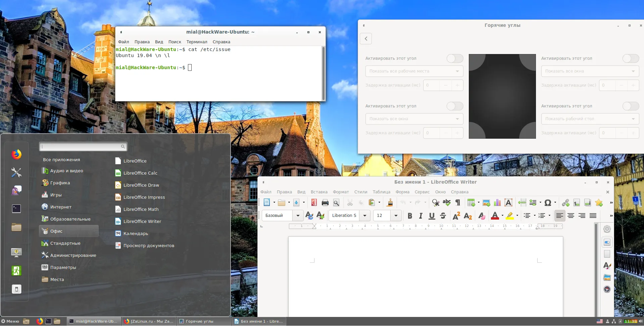Click the yellow highlighting color button

click(x=510, y=216)
